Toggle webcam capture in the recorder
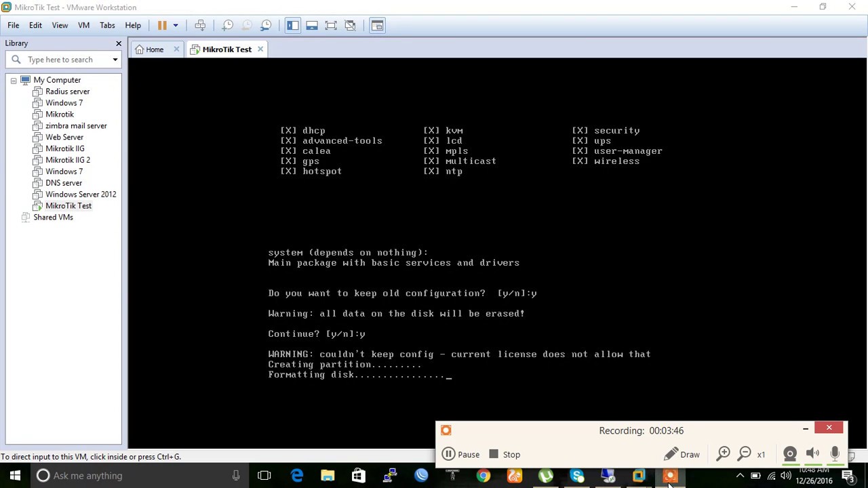Screen dimensions: 868x488 click(790, 454)
